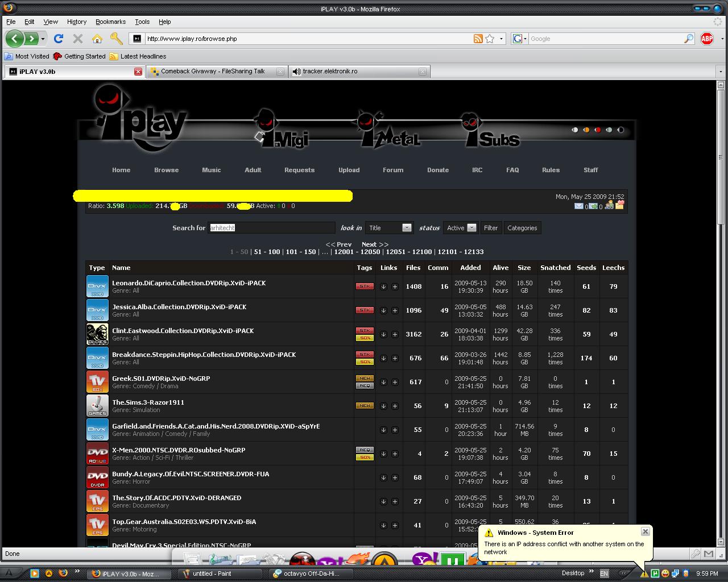Image resolution: width=728 pixels, height=582 pixels.
Task: Click the iSubs logo in header
Action: click(x=490, y=131)
